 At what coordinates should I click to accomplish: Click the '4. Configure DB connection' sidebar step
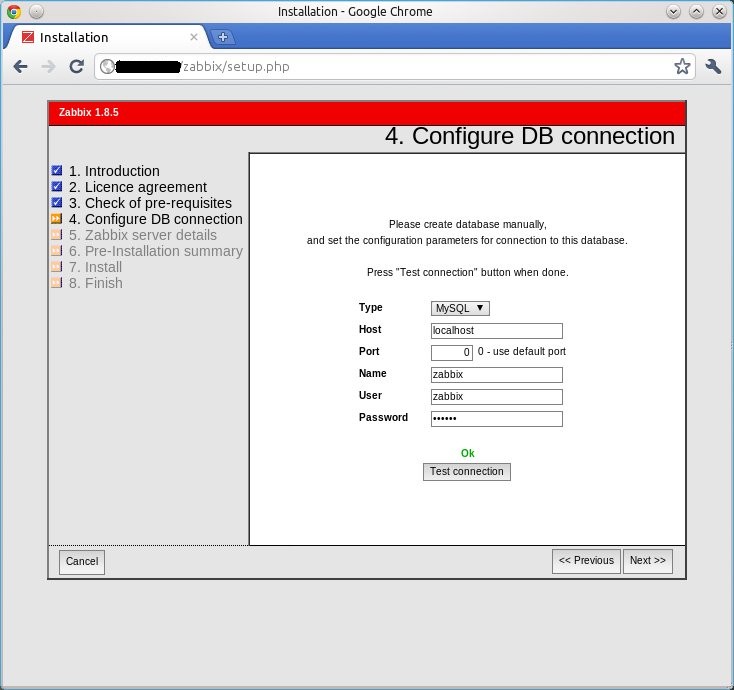155,219
